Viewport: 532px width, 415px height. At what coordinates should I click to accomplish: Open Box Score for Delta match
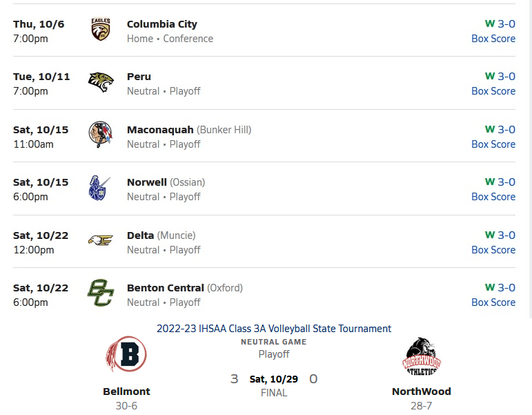[x=493, y=250]
